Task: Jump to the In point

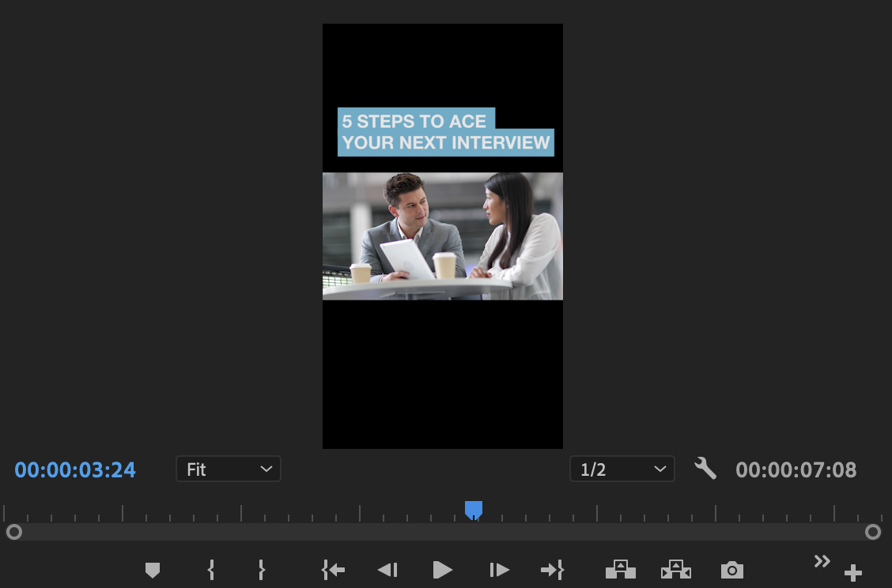Action: click(x=333, y=570)
